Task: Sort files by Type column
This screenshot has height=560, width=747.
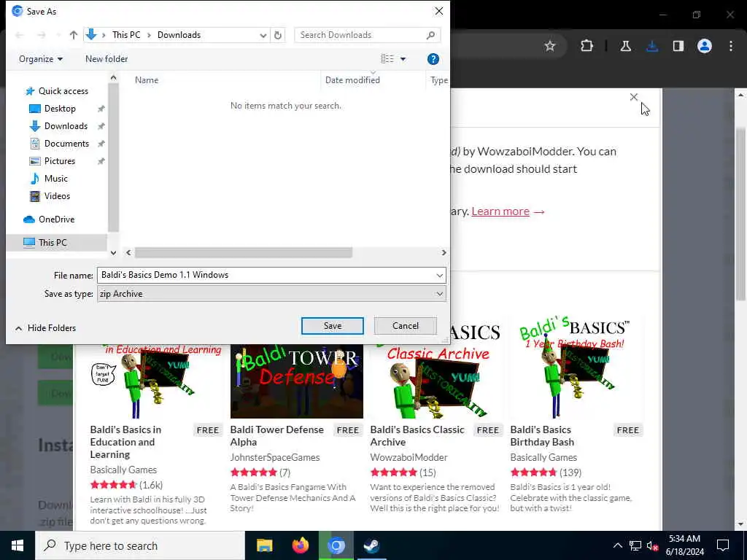Action: (x=438, y=80)
